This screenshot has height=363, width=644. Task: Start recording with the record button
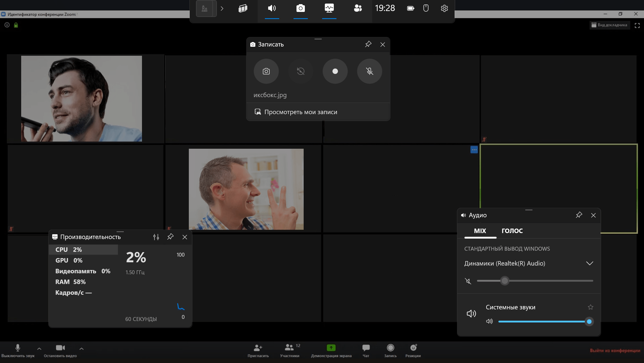click(x=335, y=71)
